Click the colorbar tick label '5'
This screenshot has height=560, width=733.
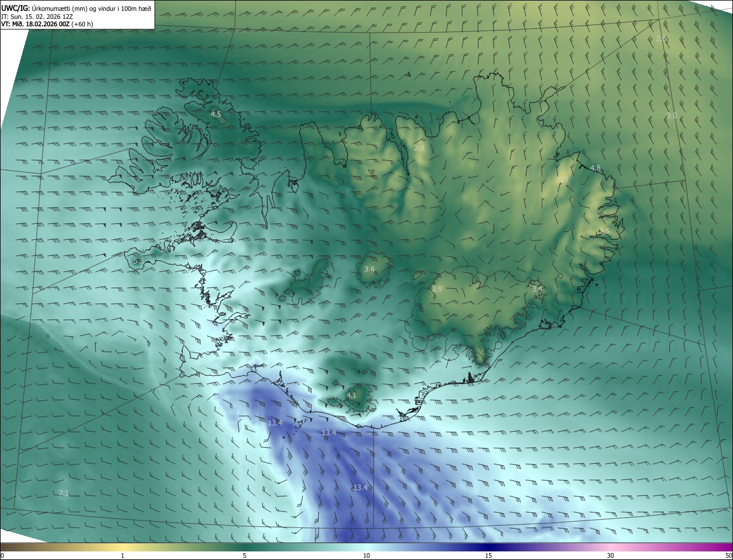coord(245,555)
